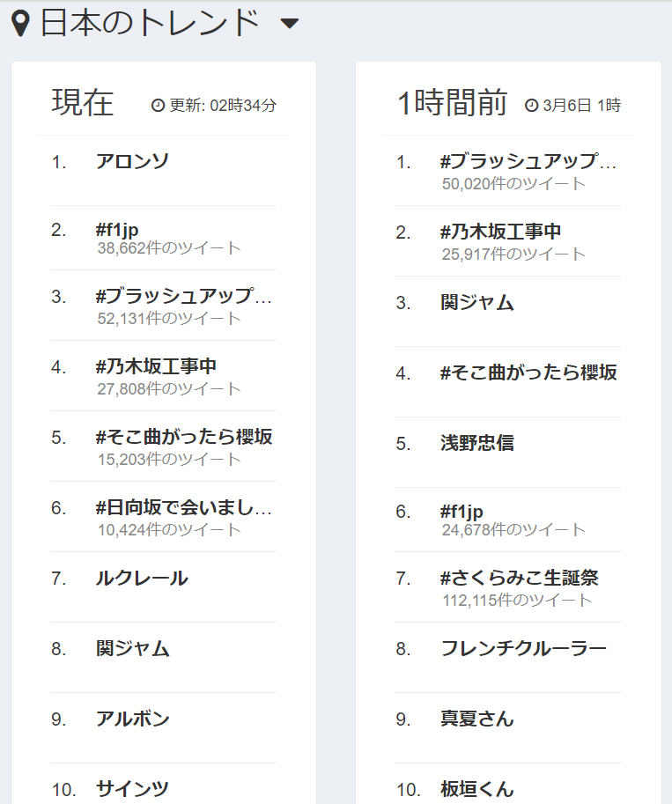This screenshot has width=672, height=804.
Task: Select #乃木坂工事中 in the 現在 list
Action: click(156, 366)
